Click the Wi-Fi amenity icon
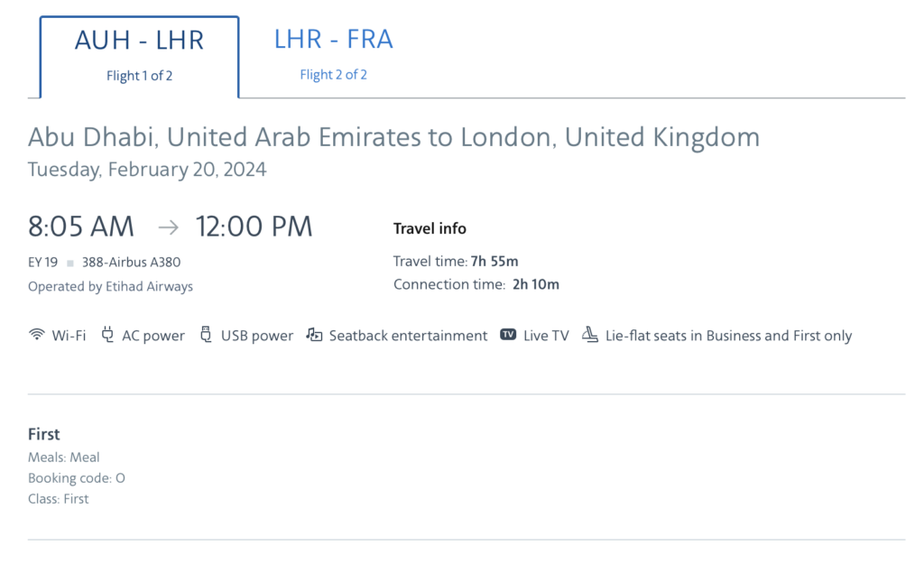Viewport: 924px width, 583px height. click(37, 335)
